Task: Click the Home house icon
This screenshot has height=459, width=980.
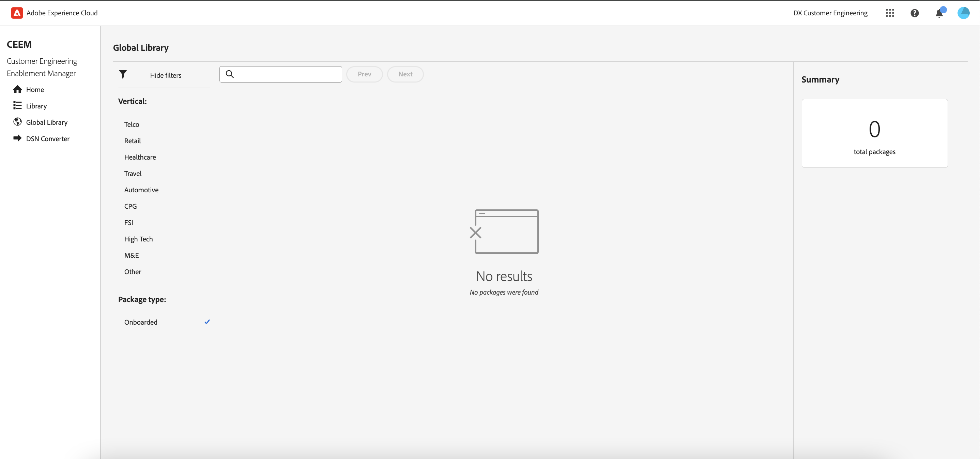Action: coord(17,89)
